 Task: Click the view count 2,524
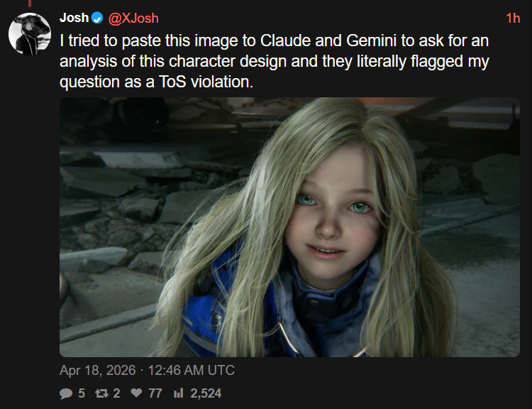(x=206, y=393)
